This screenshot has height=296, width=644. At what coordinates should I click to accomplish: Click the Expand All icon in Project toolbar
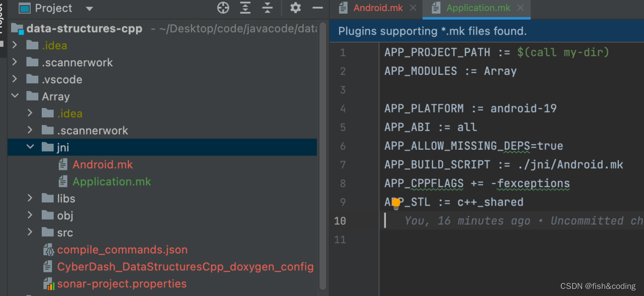(245, 8)
